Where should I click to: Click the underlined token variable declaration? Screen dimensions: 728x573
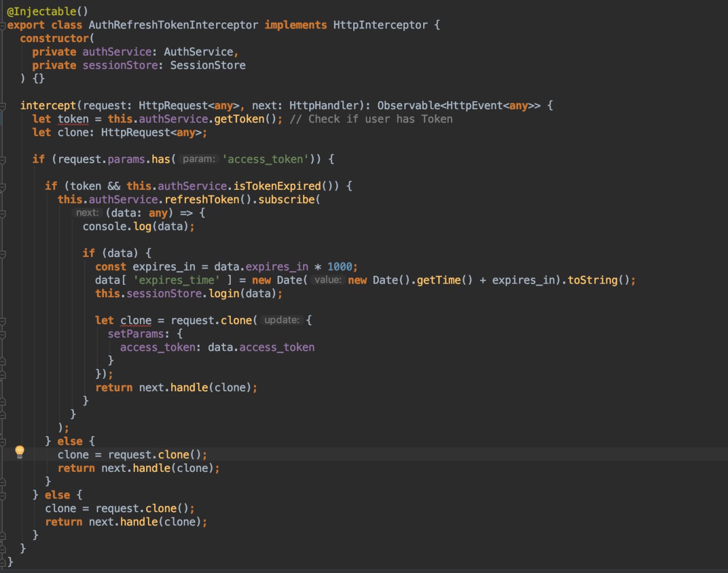point(73,119)
